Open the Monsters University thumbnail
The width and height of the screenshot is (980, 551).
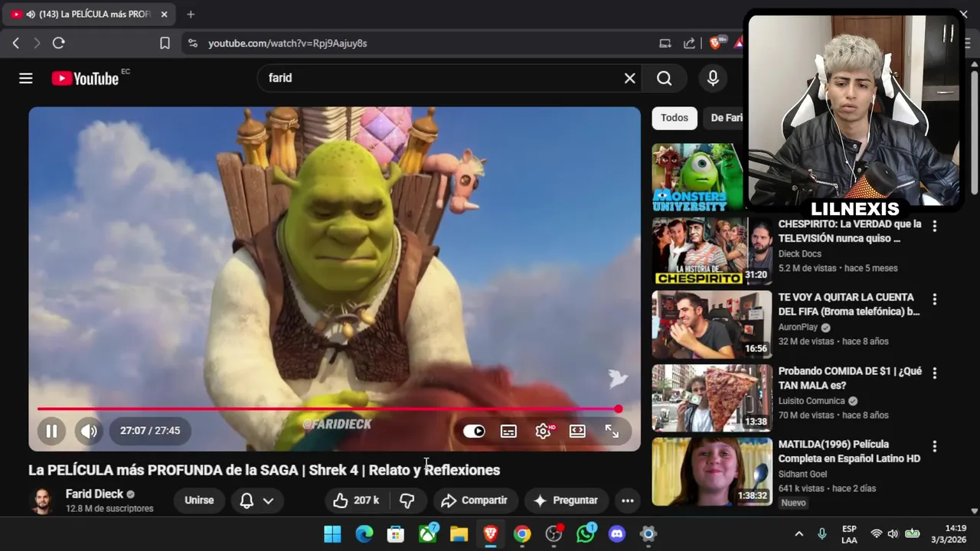click(x=697, y=178)
